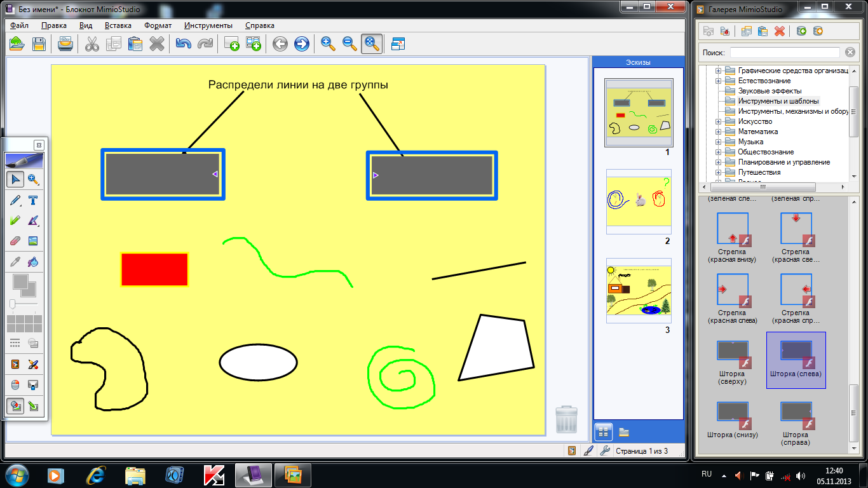Open the Справка menu
This screenshot has width=868, height=488.
click(x=259, y=25)
